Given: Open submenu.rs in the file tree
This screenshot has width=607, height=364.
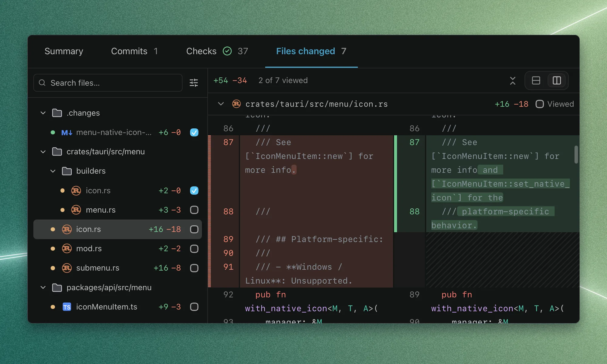Looking at the screenshot, I should pyautogui.click(x=117, y=268).
